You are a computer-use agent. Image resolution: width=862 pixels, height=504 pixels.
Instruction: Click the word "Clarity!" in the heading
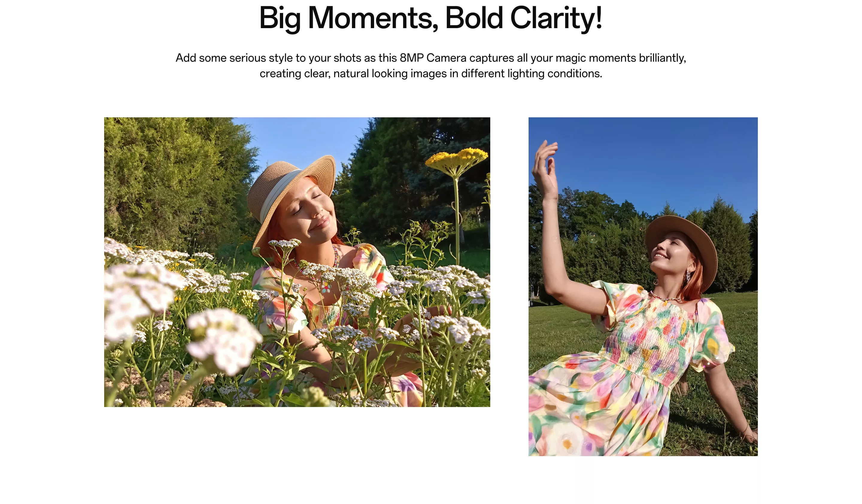click(556, 19)
